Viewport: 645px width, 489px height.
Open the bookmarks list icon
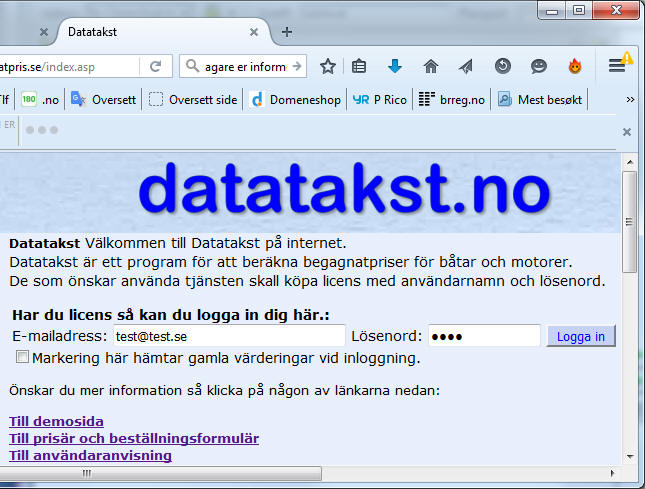[359, 67]
